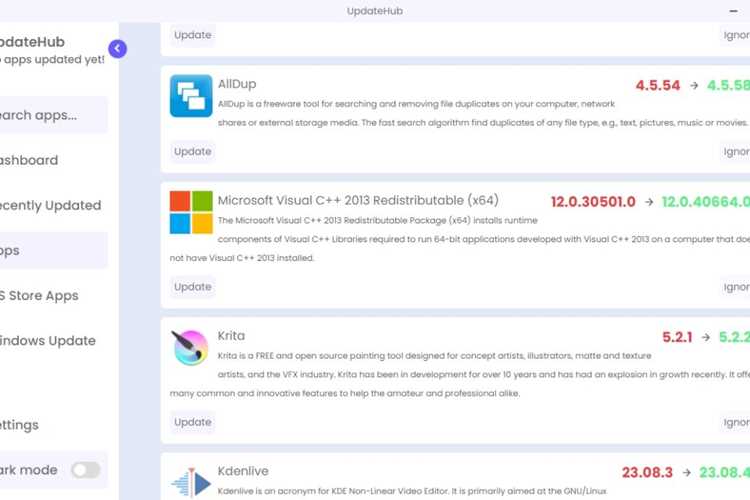
Task: Click the Krita paintbrush icon
Action: tap(190, 347)
